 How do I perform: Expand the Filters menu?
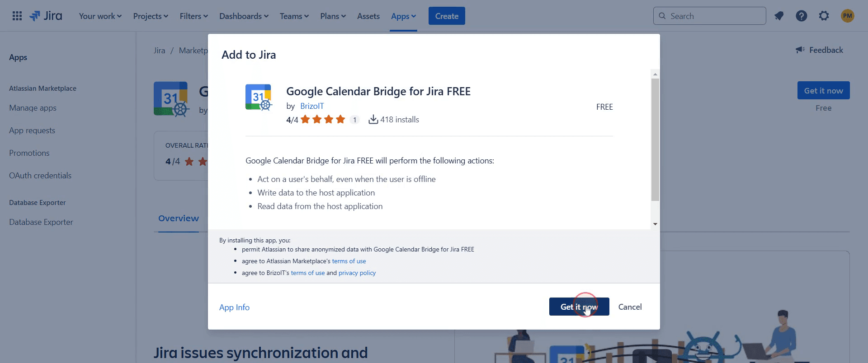tap(194, 16)
